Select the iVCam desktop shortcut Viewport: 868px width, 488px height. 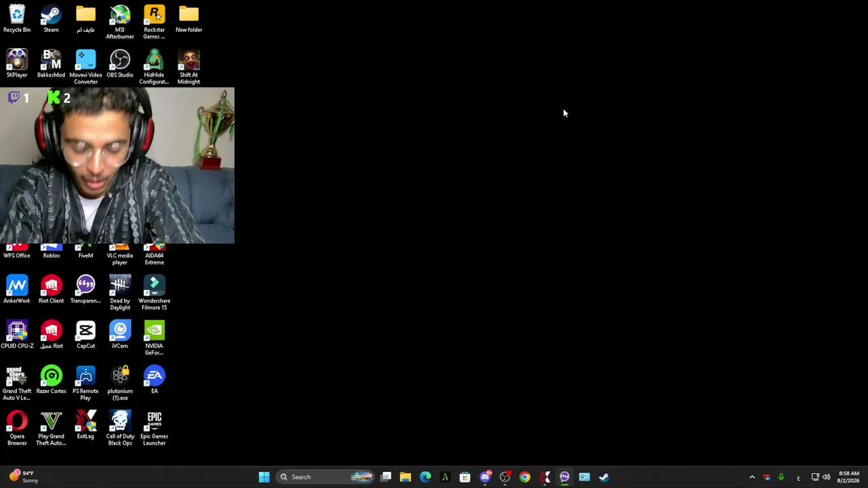pos(120,335)
